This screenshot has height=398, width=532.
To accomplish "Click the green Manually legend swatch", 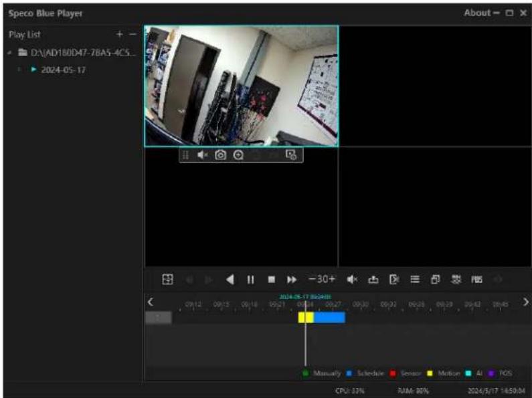I will pyautogui.click(x=305, y=373).
